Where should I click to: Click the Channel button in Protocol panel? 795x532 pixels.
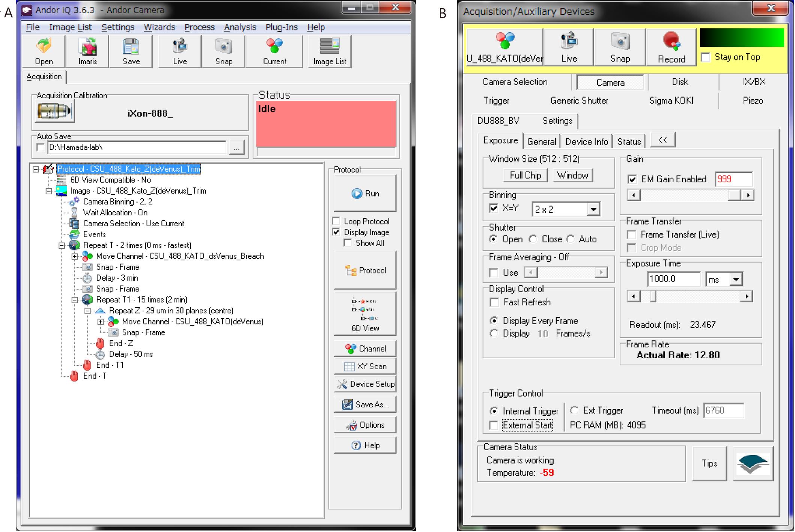coord(365,349)
